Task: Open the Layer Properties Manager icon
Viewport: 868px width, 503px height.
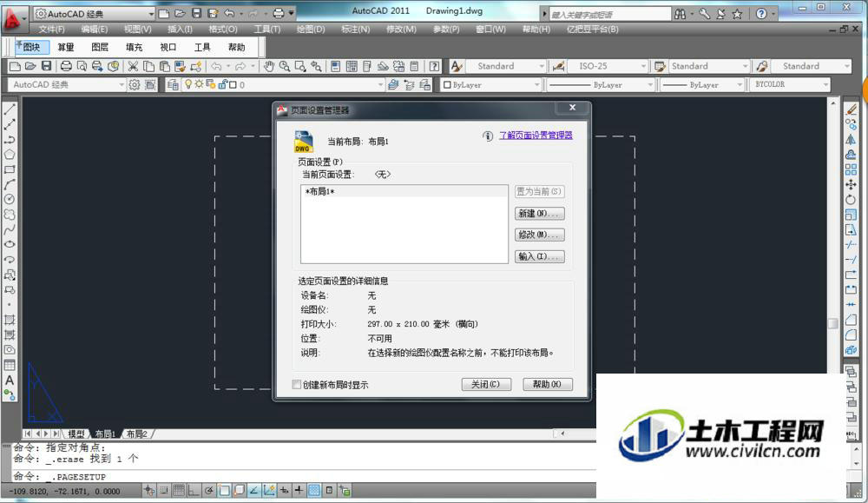Action: click(x=173, y=85)
